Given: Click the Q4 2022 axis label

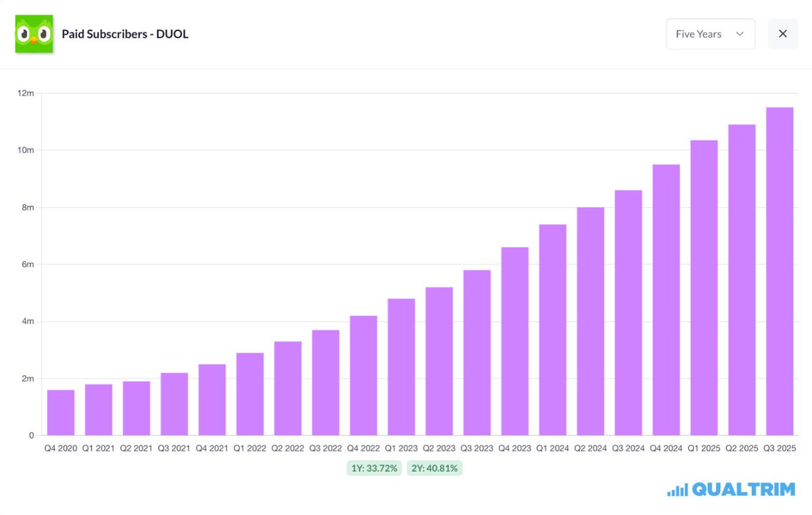Looking at the screenshot, I should 363,447.
